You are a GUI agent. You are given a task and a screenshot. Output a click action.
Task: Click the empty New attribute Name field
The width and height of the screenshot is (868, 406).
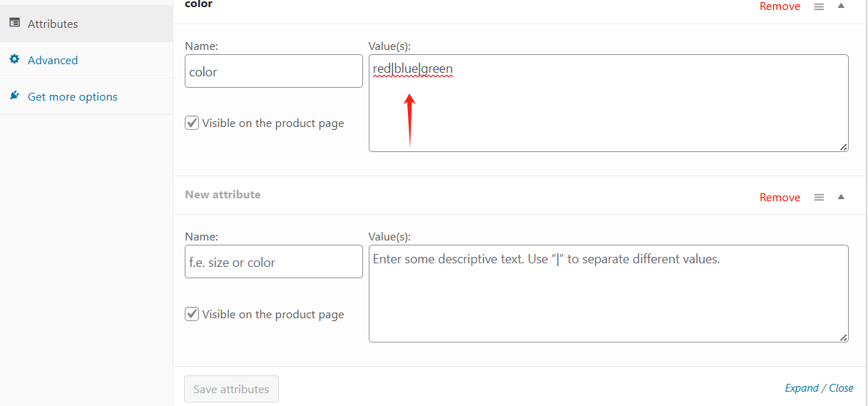[x=273, y=262]
